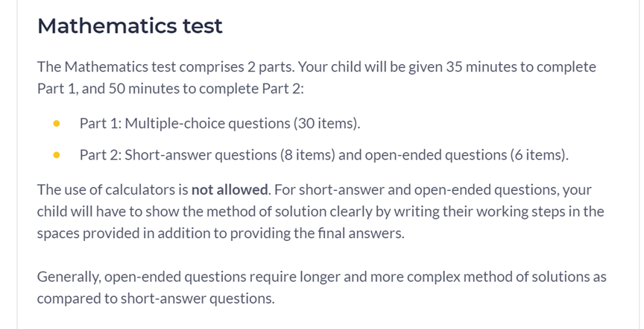Viewport: 644px width, 329px height.
Task: Click the 'Part 2: Short-answer questions' list item
Action: pos(324,155)
